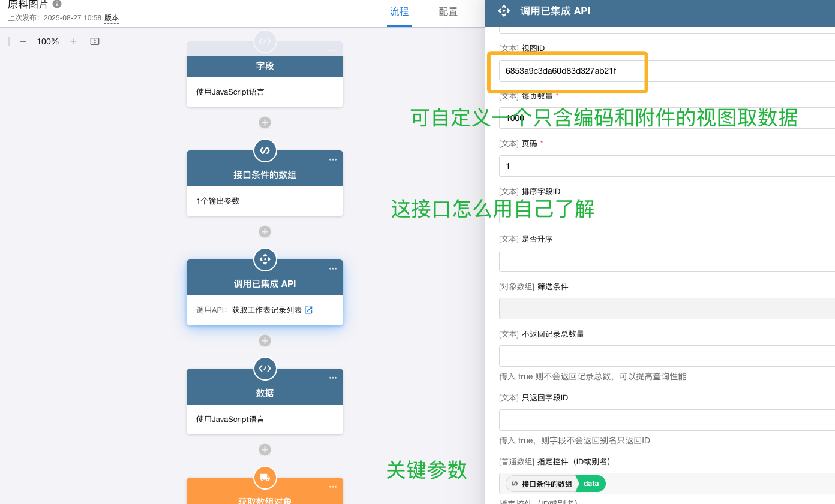Click the 原料图片 workflow title
The height and width of the screenshot is (504, 835).
click(28, 4)
